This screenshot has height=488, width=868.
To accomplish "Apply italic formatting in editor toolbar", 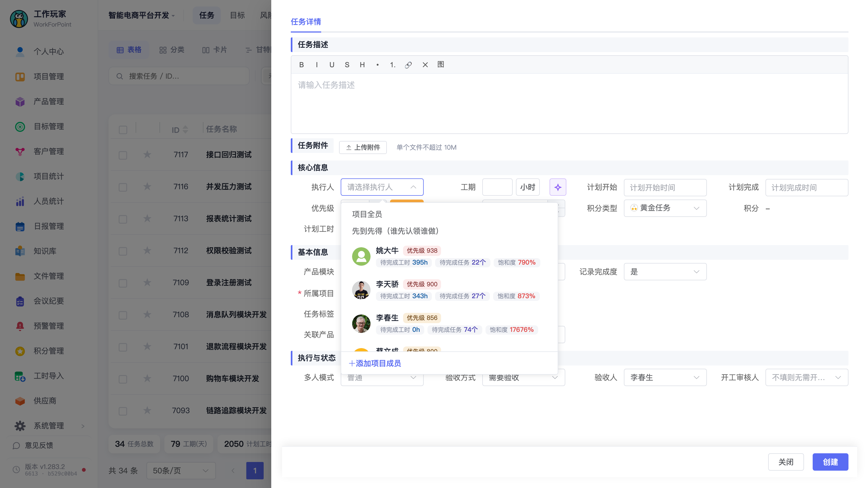I will tap(316, 65).
